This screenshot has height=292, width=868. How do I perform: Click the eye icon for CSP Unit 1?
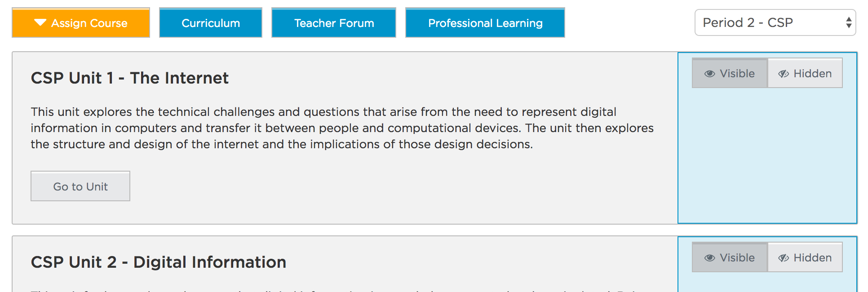709,74
